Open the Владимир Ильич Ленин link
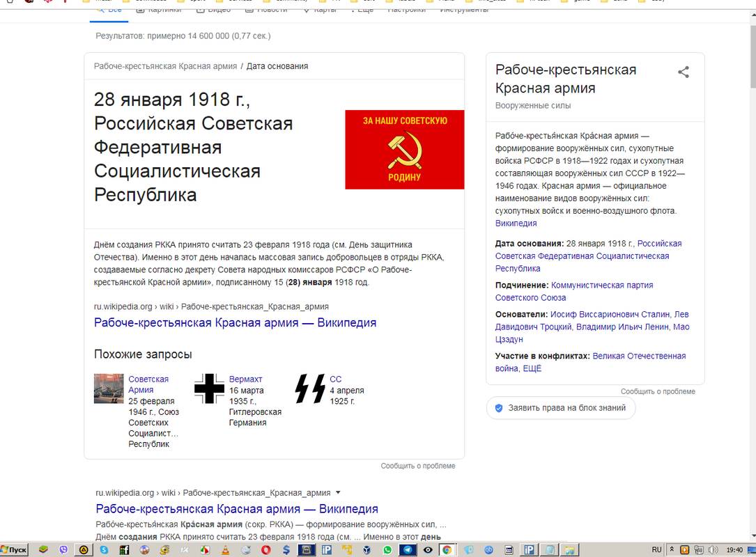The height and width of the screenshot is (557, 756). point(622,327)
